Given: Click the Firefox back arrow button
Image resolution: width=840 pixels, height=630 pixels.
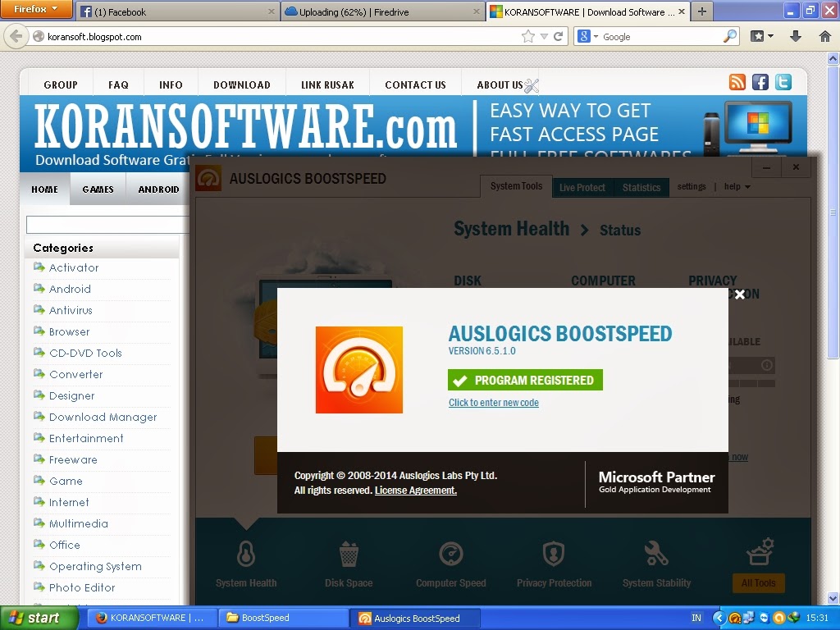Looking at the screenshot, I should 16,36.
